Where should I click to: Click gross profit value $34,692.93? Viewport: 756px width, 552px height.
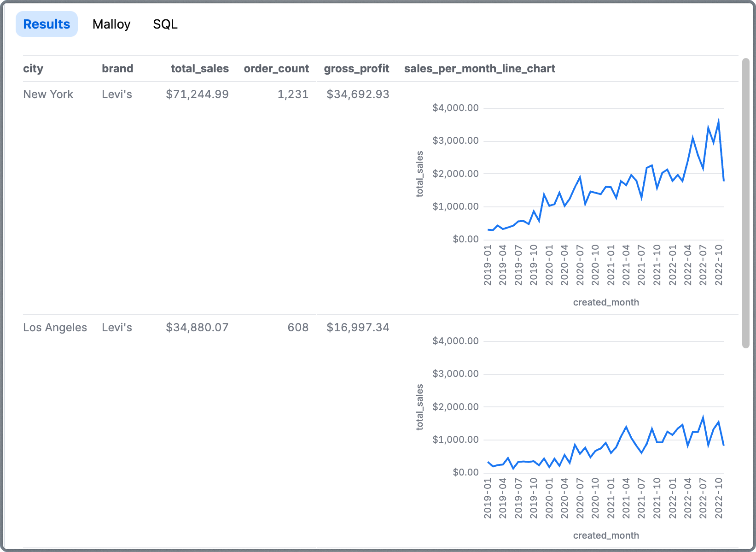tap(358, 94)
